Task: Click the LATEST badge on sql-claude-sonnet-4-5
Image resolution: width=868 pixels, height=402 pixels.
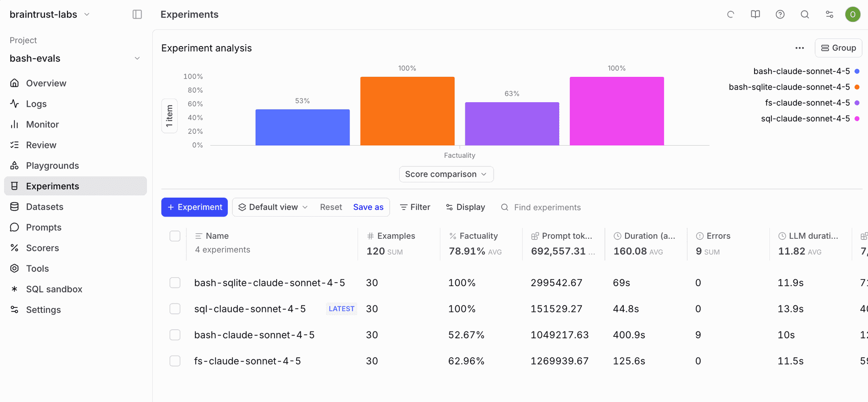Action: (341, 309)
